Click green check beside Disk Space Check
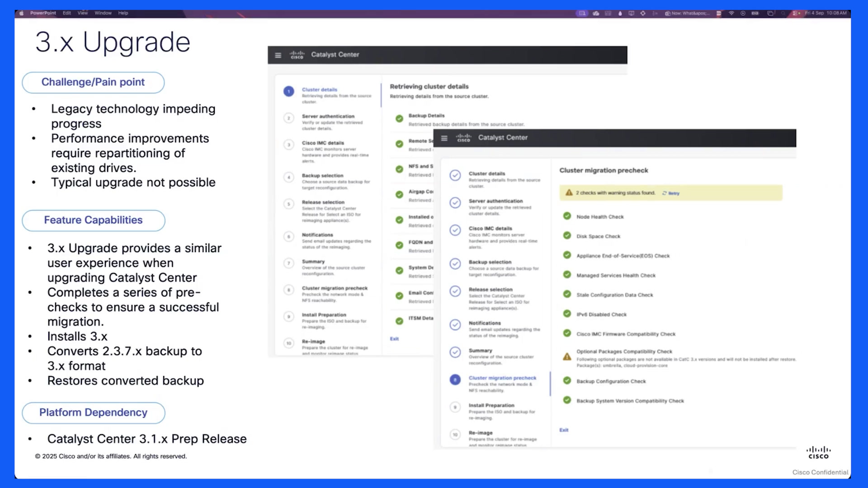 (x=567, y=235)
